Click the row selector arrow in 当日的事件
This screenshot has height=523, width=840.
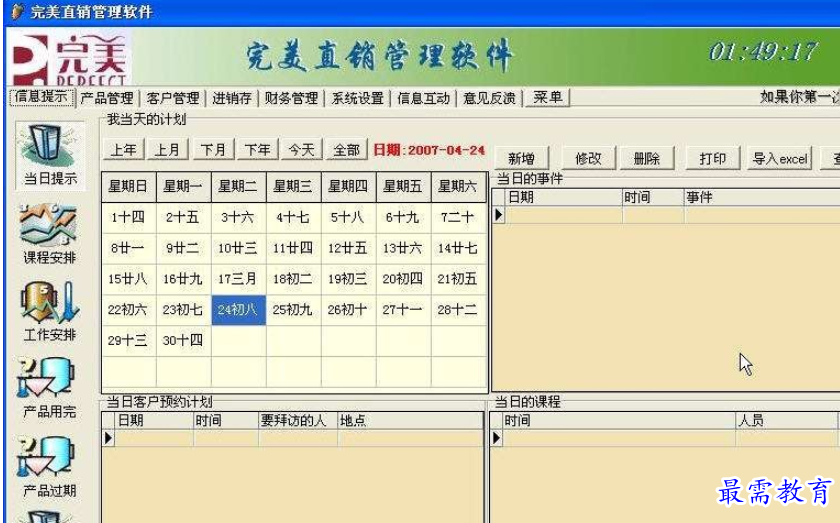[x=499, y=215]
